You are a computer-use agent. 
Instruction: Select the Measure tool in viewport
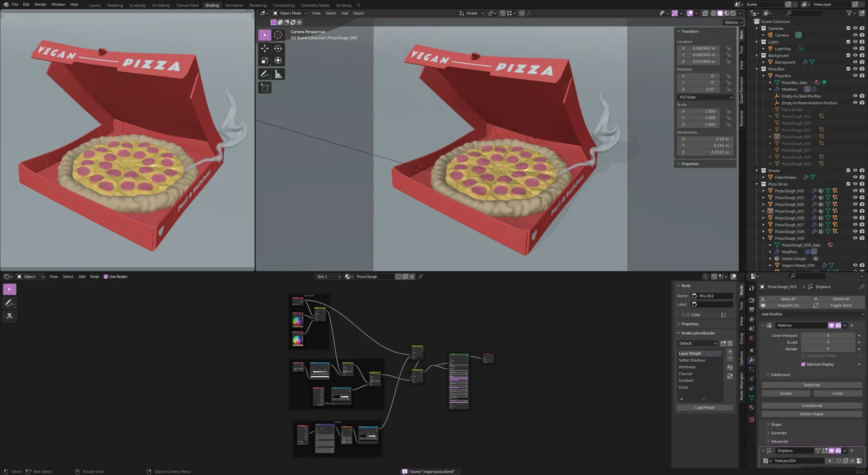[278, 74]
